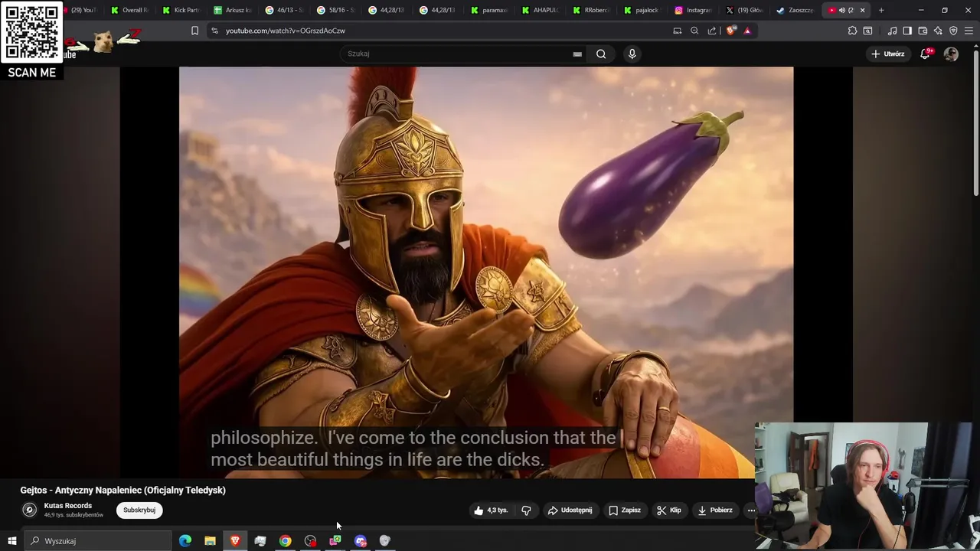Create a clip with Klip button
The height and width of the screenshot is (551, 980).
pos(668,510)
